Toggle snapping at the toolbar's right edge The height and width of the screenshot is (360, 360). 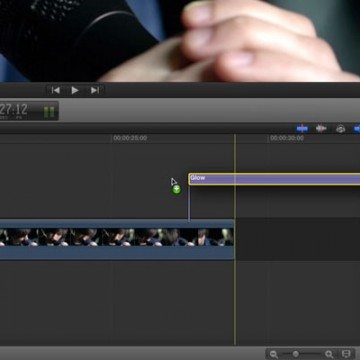357,129
